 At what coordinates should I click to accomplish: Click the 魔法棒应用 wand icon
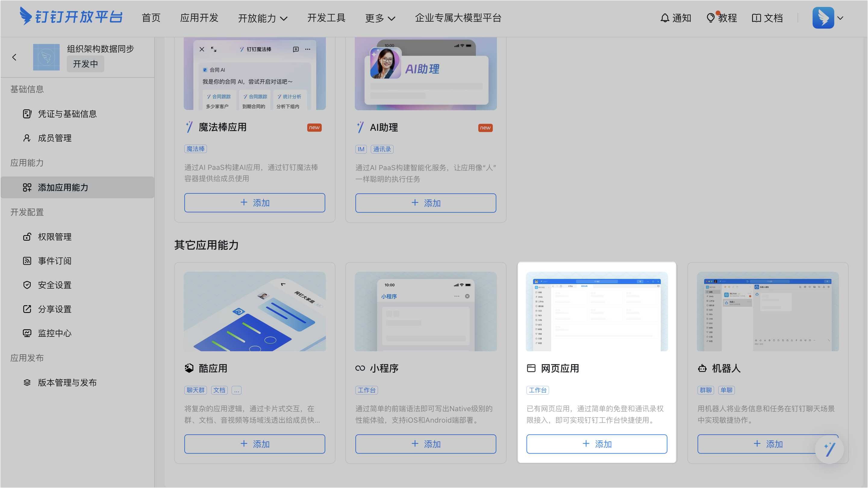coord(189,127)
